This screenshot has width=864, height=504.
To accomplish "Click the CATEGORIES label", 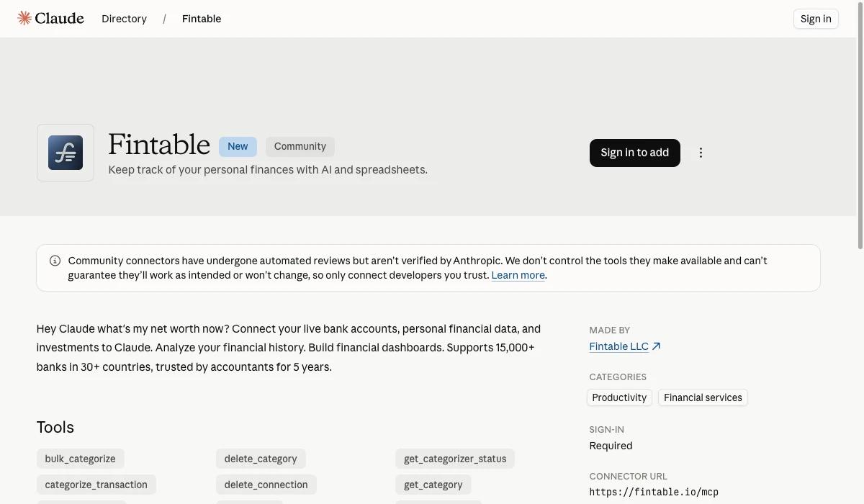I will click(618, 377).
